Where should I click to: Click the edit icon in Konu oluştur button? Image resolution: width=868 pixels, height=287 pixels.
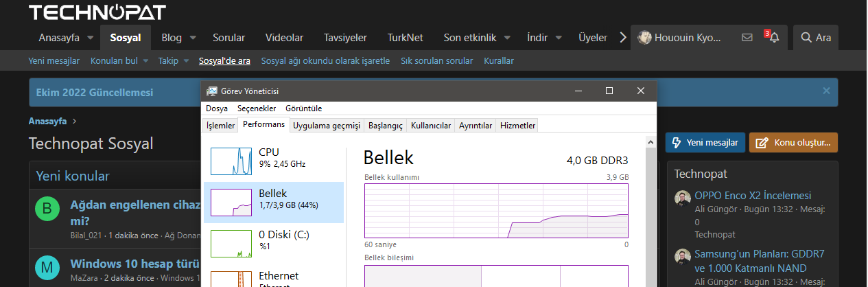(762, 143)
